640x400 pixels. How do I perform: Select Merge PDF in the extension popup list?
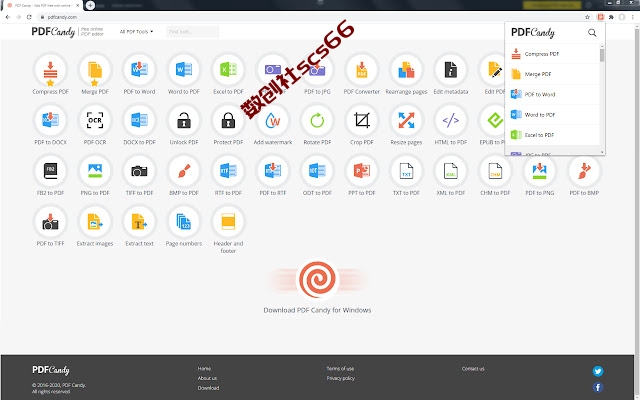pos(553,74)
